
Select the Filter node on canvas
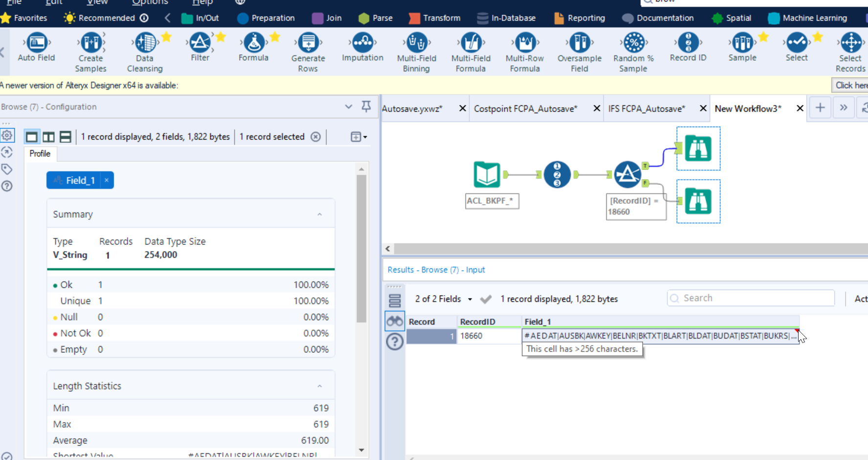(627, 174)
